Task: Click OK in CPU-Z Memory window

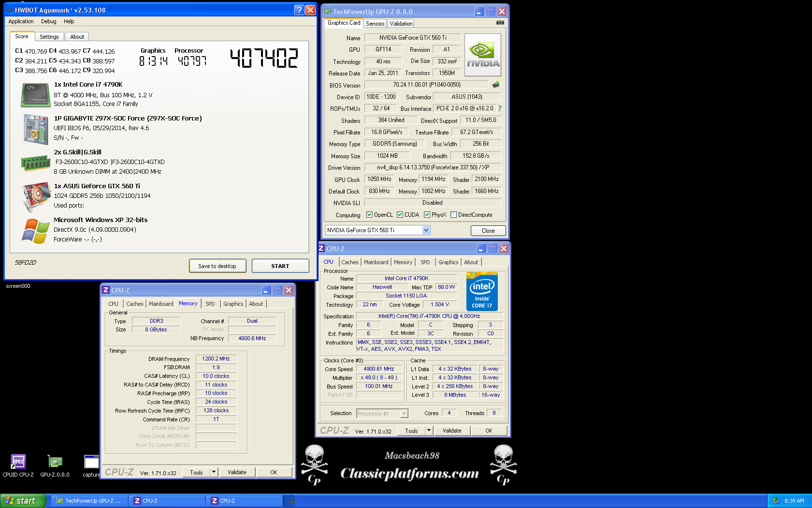Action: [x=274, y=472]
